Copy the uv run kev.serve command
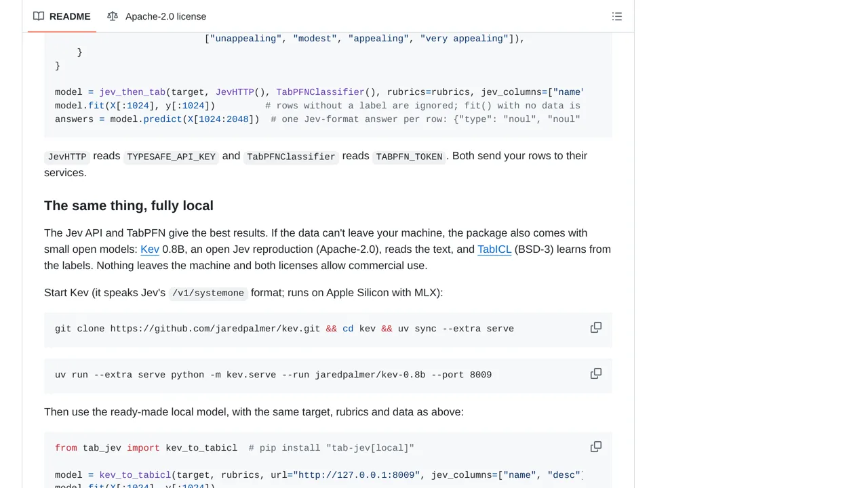The height and width of the screenshot is (488, 868). point(596,374)
